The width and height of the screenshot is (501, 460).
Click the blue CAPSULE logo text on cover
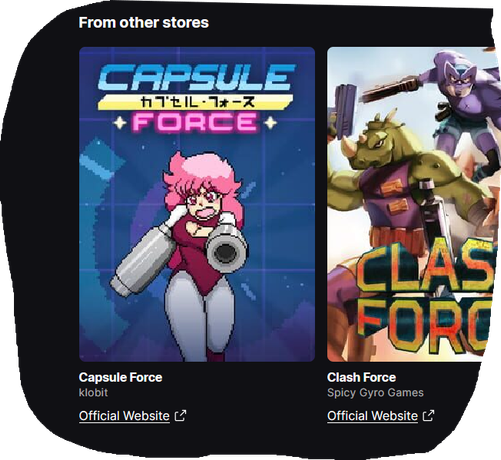tap(197, 77)
